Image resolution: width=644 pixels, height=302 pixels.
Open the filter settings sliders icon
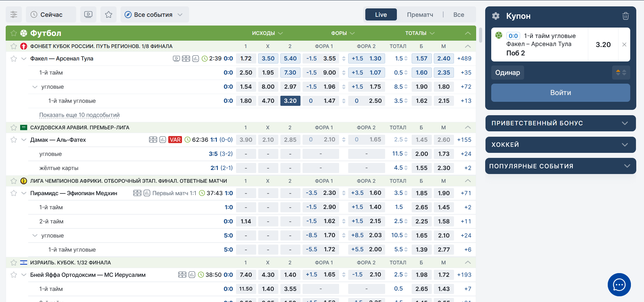coord(14,14)
